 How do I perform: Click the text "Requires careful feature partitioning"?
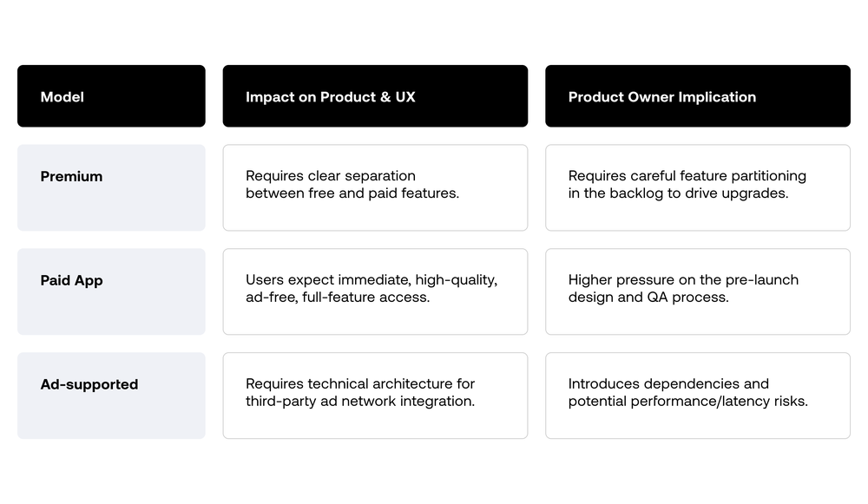[x=687, y=176]
